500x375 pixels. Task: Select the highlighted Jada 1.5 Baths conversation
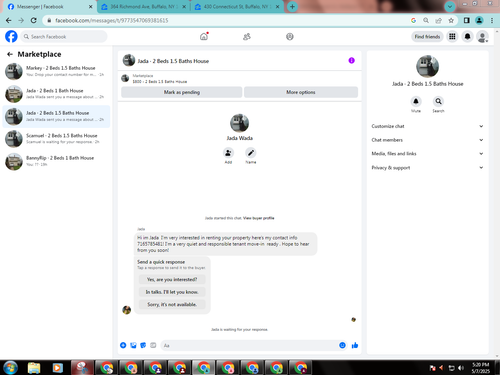[x=56, y=116]
